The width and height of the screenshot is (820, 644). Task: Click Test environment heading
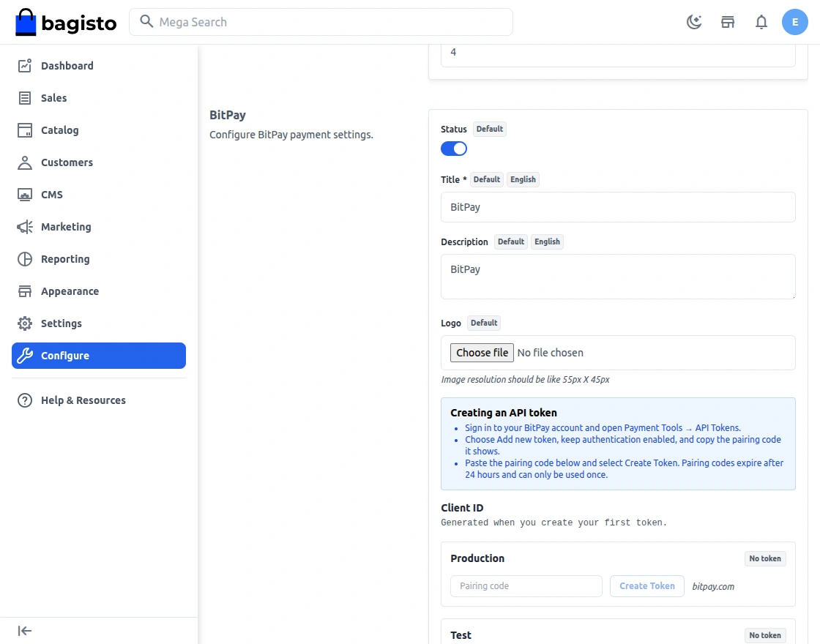(461, 635)
